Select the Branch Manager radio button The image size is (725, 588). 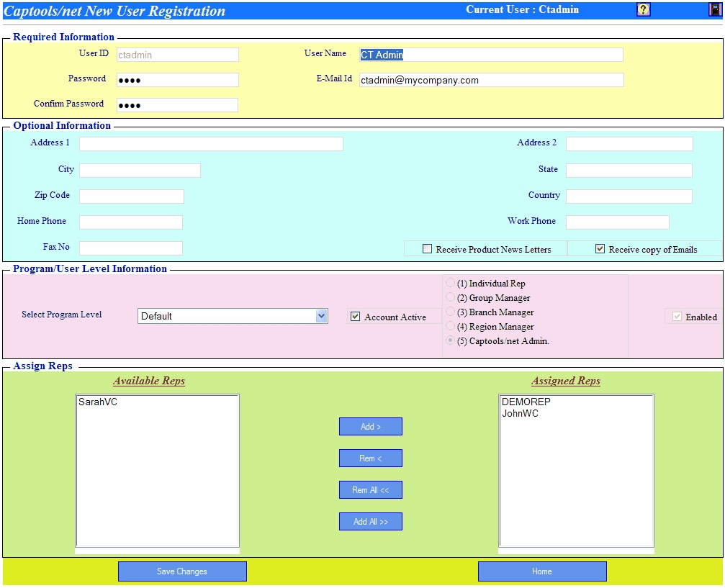point(450,312)
